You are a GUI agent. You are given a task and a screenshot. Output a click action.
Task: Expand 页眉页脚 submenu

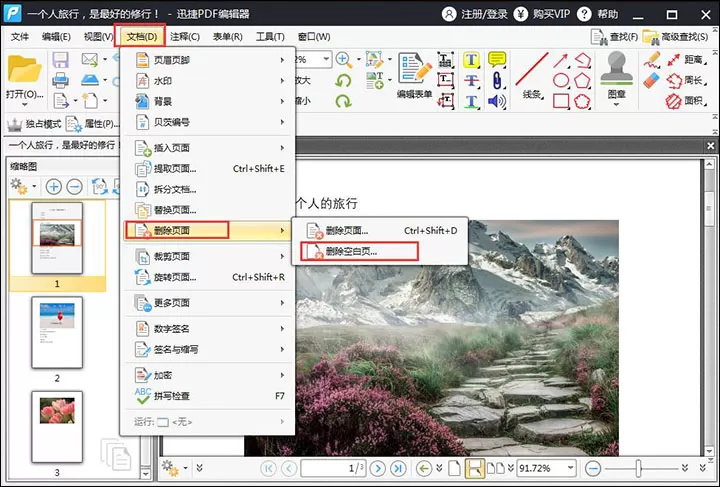(209, 60)
